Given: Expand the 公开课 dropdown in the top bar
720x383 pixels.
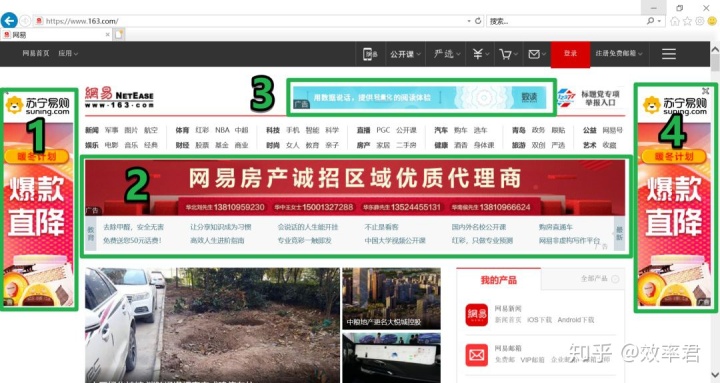Looking at the screenshot, I should point(405,54).
